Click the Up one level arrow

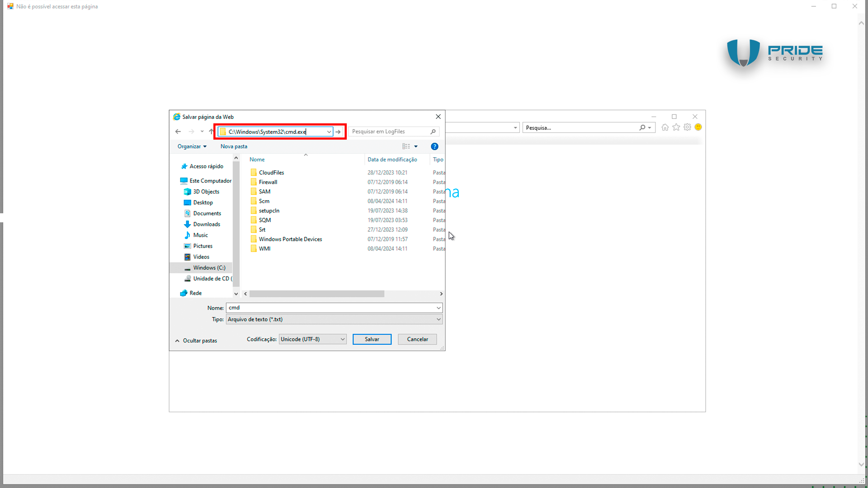211,131
